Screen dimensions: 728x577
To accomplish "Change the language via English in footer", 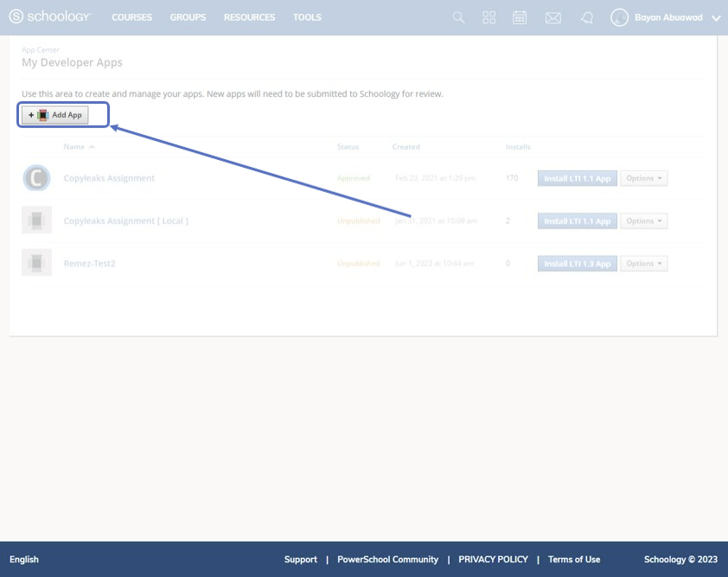I will (24, 560).
